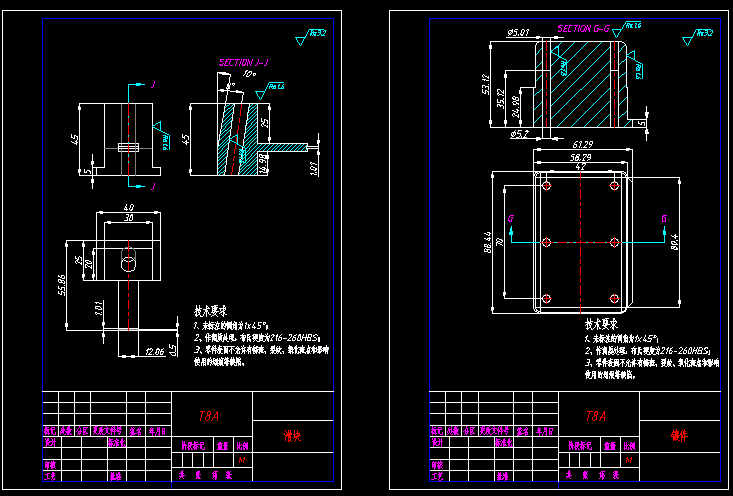Click the roughness symbol under the 10° dimension
This screenshot has height=496, width=733.
(x=270, y=91)
